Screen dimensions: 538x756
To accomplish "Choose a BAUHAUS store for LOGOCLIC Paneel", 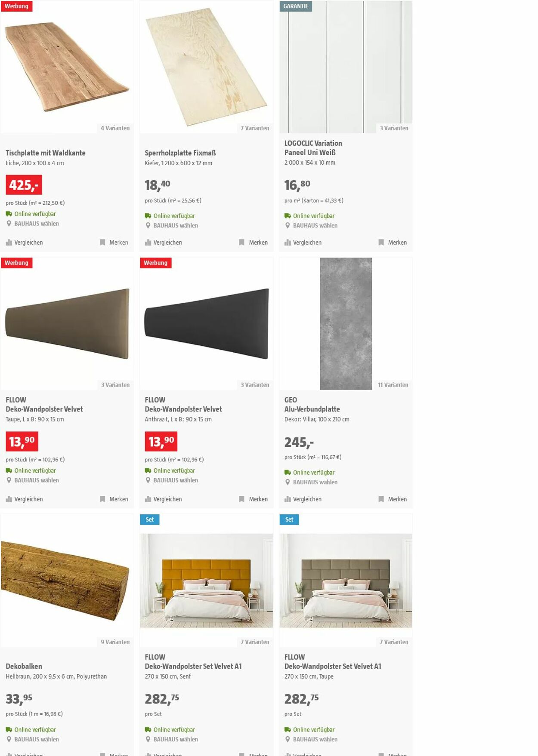I will 315,226.
